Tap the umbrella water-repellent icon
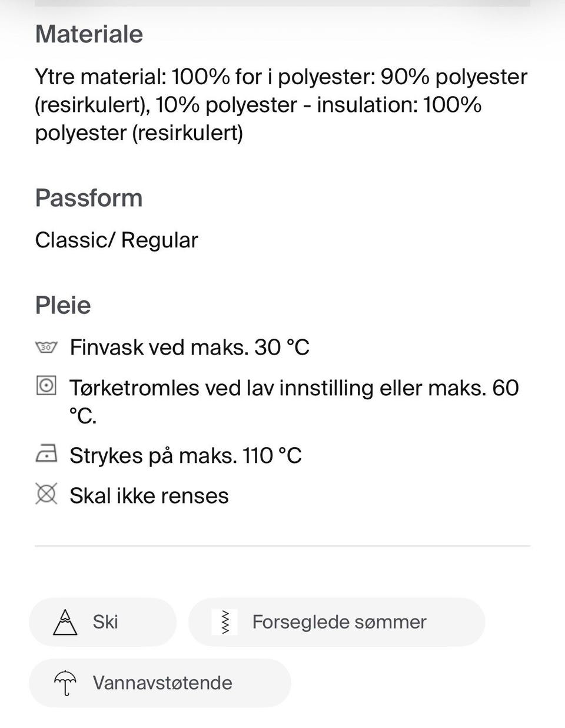Image resolution: width=565 pixels, height=728 pixels. click(65, 683)
